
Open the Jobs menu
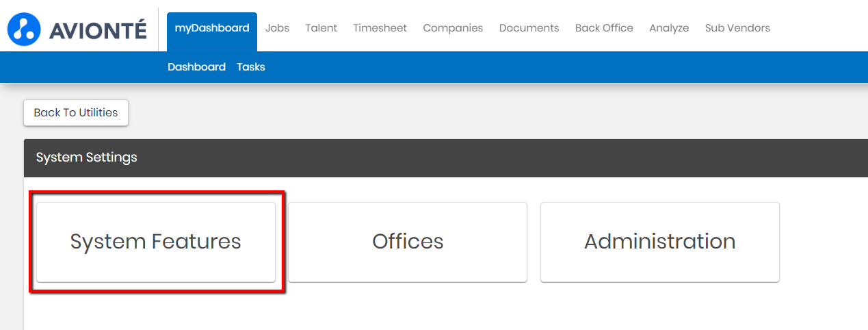[x=277, y=28]
